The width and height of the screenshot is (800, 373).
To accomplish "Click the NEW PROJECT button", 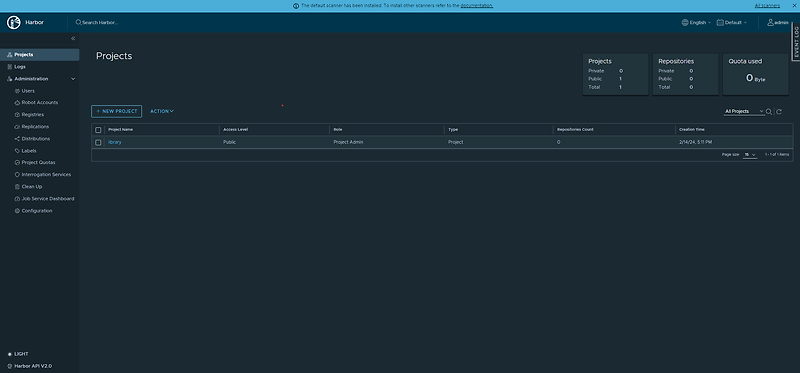I will [x=116, y=111].
